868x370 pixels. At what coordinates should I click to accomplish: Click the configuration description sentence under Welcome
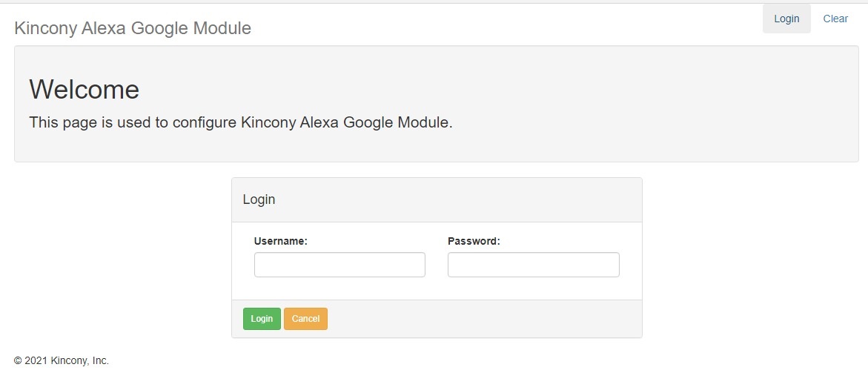tap(240, 122)
